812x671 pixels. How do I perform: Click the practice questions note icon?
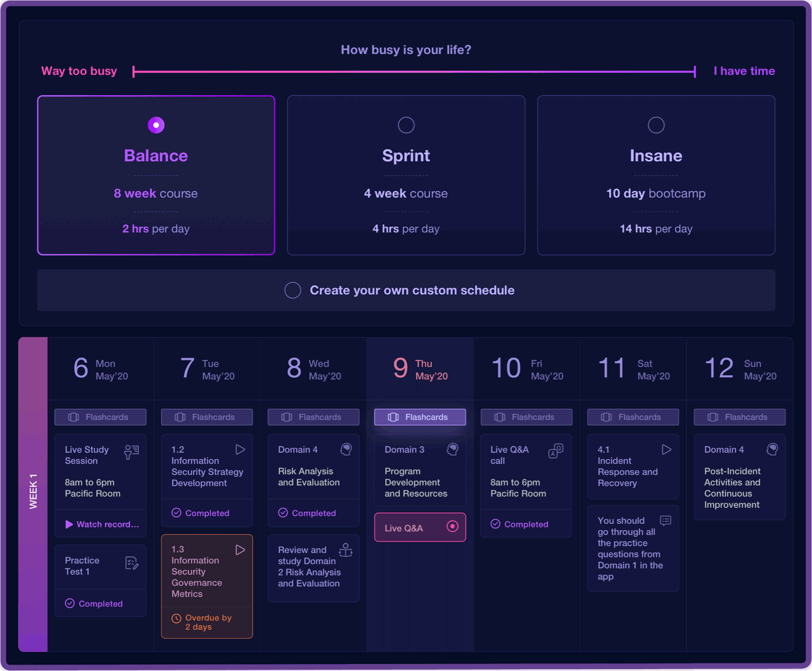click(665, 521)
